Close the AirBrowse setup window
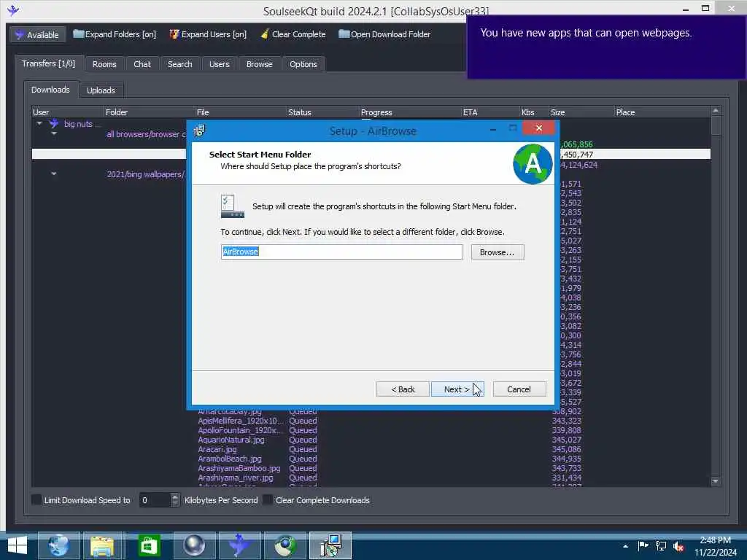The width and height of the screenshot is (747, 560). point(539,128)
